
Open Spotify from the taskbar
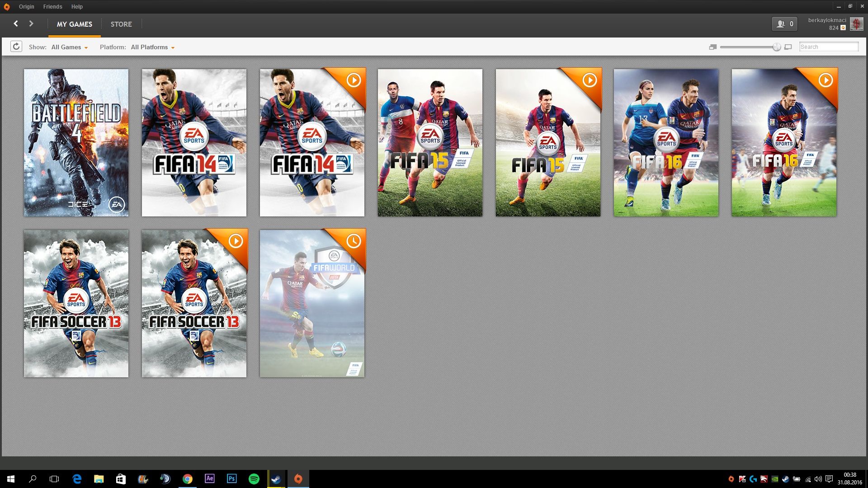point(254,479)
